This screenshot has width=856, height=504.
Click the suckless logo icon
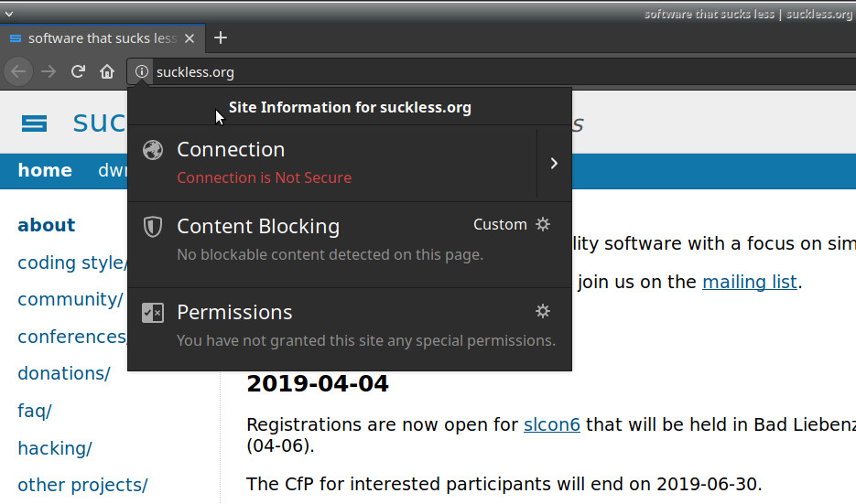click(x=35, y=123)
